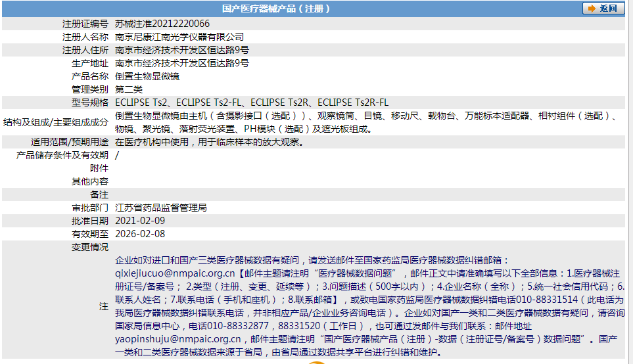Select management class 第二类
The width and height of the screenshot is (633, 364).
click(129, 89)
